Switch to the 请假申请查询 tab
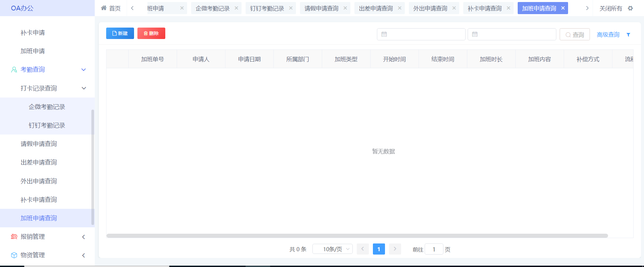The width and height of the screenshot is (644, 267). coord(321,8)
